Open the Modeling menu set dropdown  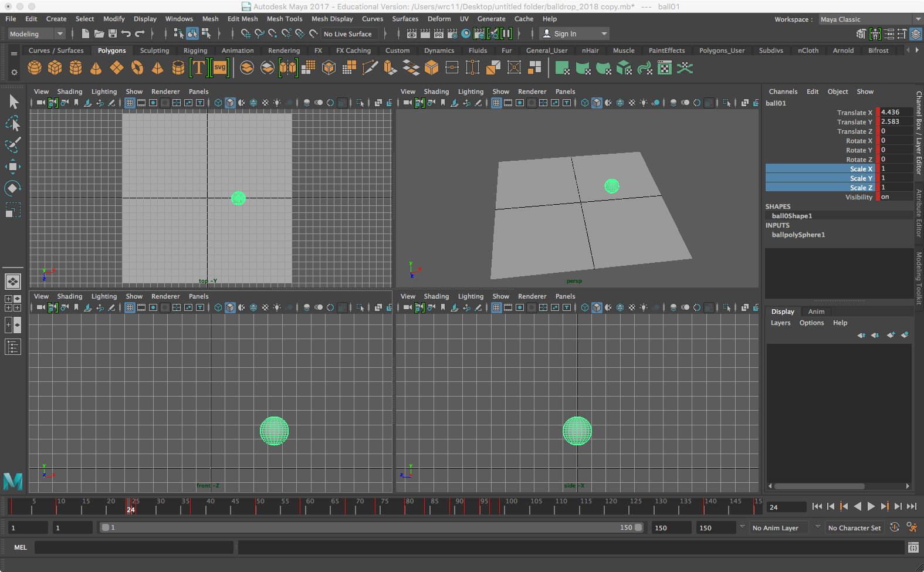click(36, 34)
